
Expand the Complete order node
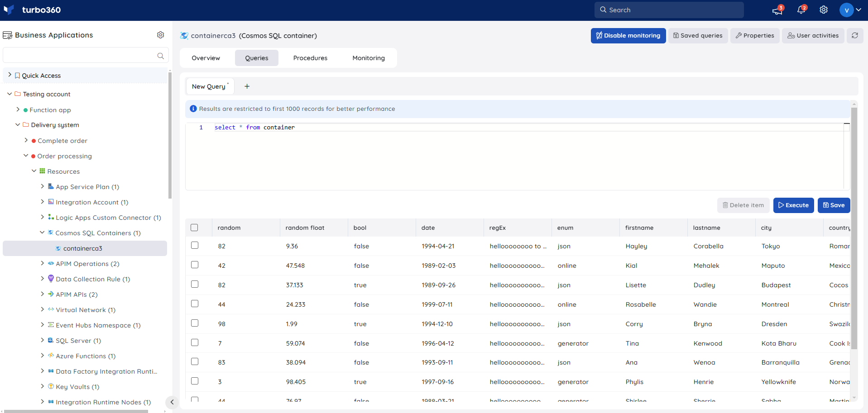(26, 140)
